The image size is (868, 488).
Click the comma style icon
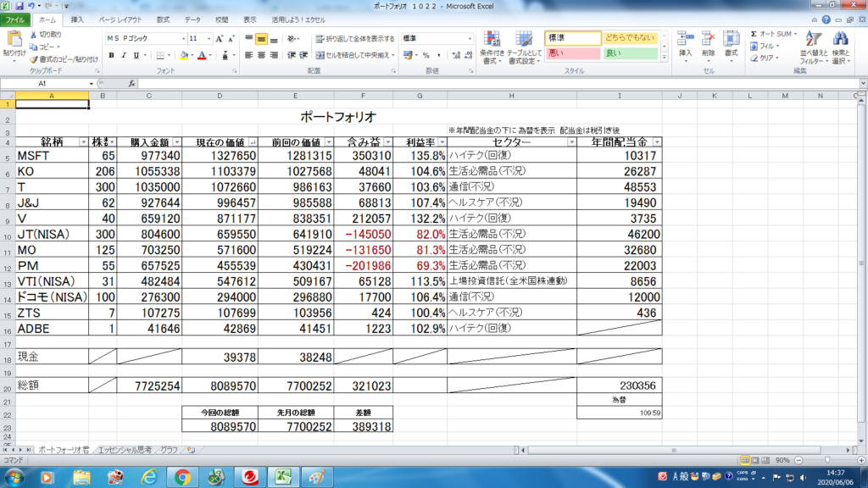coord(438,55)
